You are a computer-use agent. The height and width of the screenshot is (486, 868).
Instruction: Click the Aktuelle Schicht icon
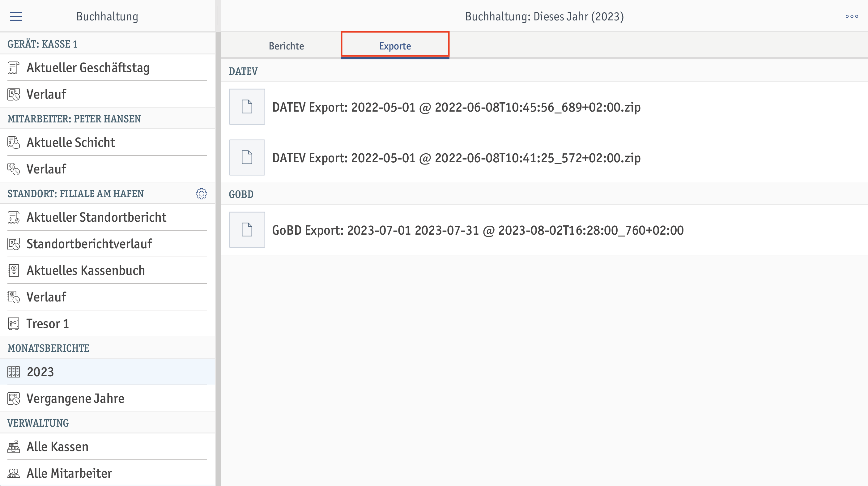pos(14,143)
